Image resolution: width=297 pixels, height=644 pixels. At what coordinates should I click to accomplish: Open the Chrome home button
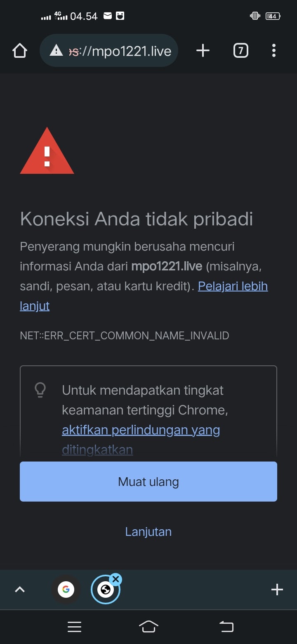(19, 50)
